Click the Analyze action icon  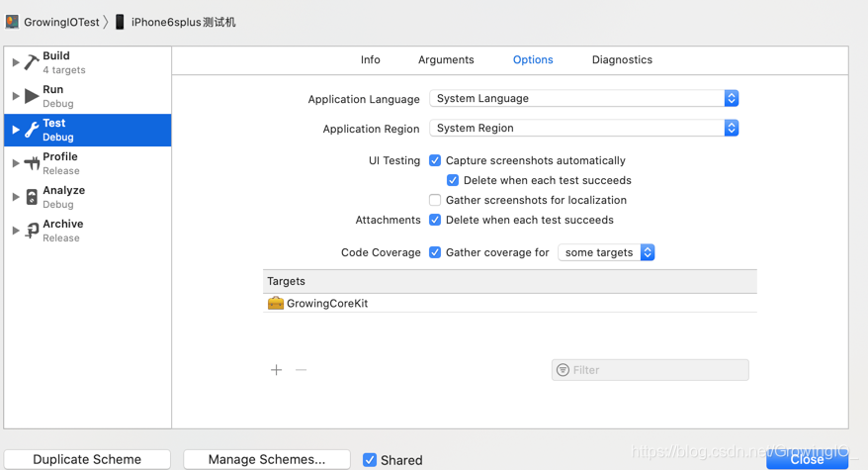(32, 197)
